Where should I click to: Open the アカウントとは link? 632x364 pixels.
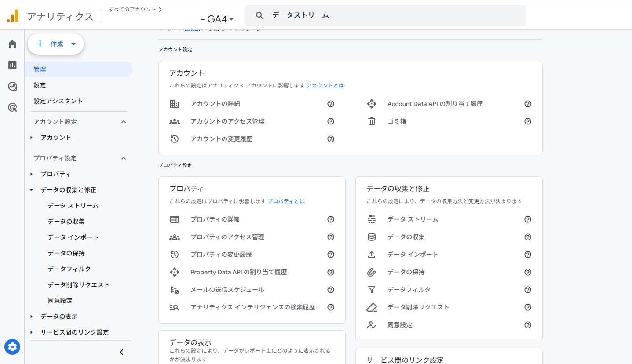click(x=325, y=86)
